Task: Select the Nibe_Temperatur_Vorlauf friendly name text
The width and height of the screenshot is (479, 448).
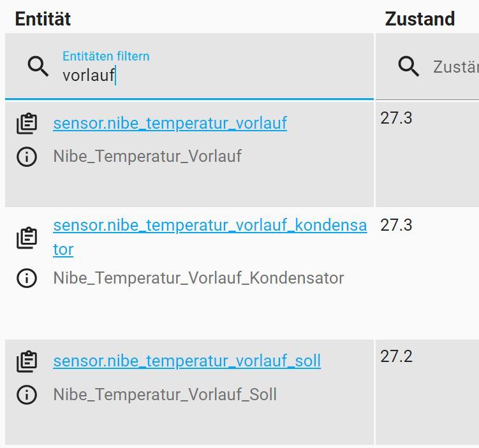Action: (x=147, y=156)
